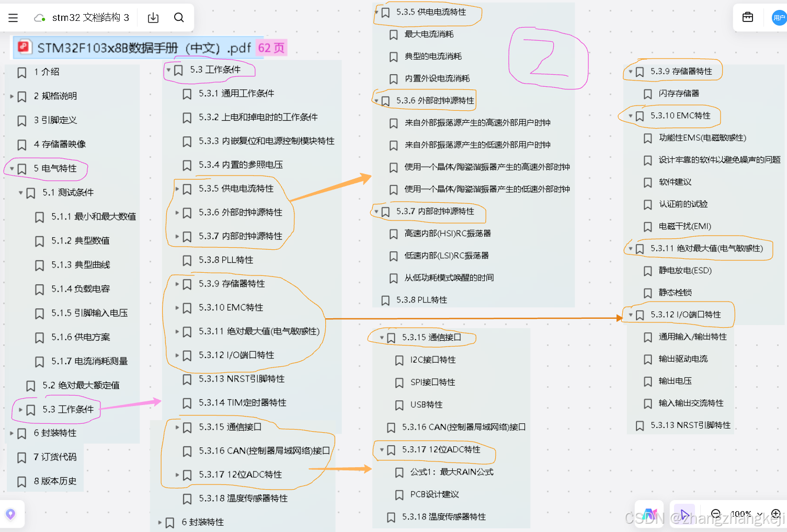The image size is (787, 532).
Task: Click the STM32F103x8B数据手册 pdf file name
Action: coord(144,48)
